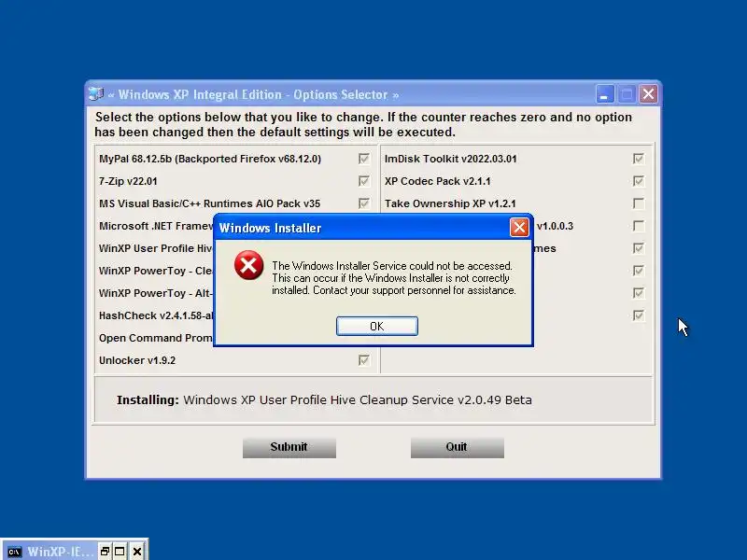This screenshot has width=747, height=560.
Task: Close the Options Selector window
Action: tap(648, 94)
